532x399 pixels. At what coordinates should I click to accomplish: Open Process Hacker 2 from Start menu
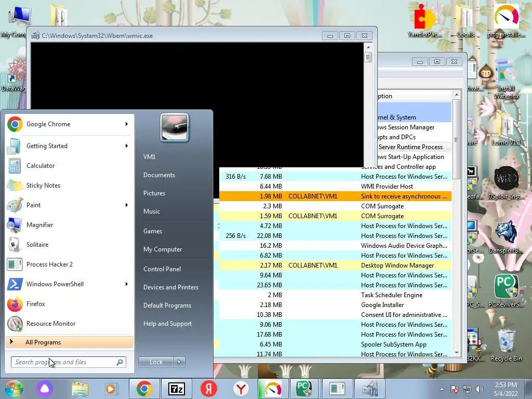pyautogui.click(x=70, y=264)
